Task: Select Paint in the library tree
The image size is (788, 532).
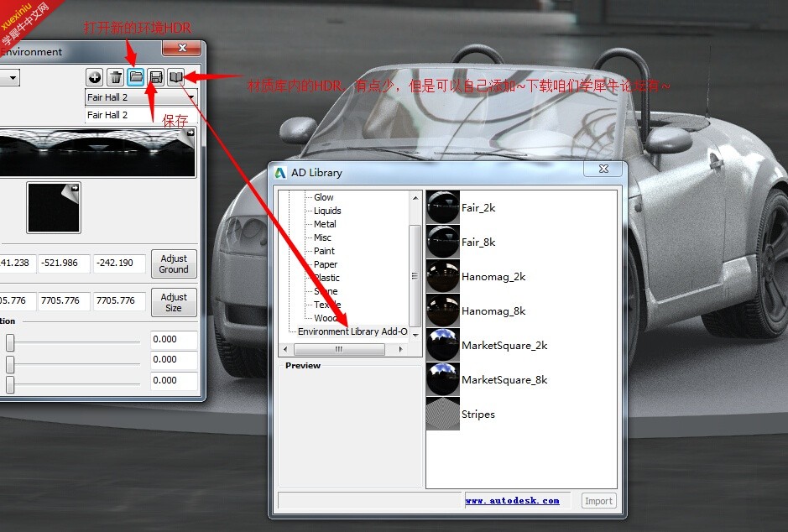Action: point(324,251)
